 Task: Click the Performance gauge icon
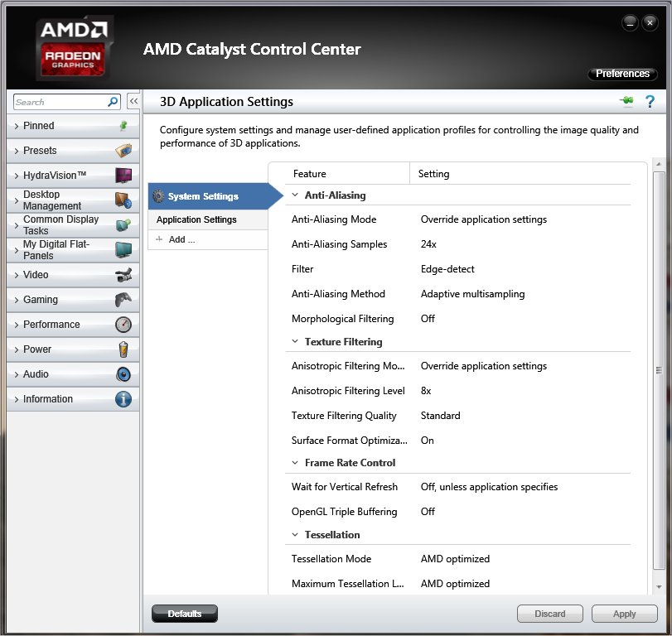click(x=123, y=325)
